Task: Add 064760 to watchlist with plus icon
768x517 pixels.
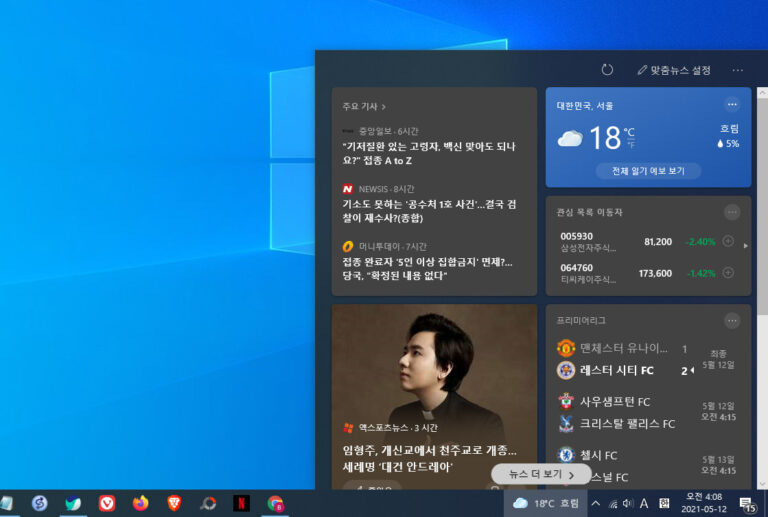Action: [728, 273]
